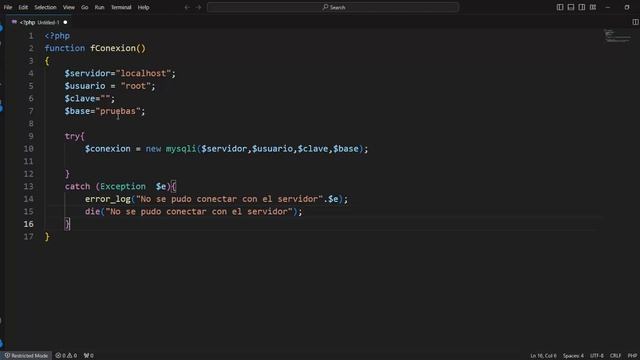Click the mysqli class name
640x360 pixels.
(x=181, y=149)
